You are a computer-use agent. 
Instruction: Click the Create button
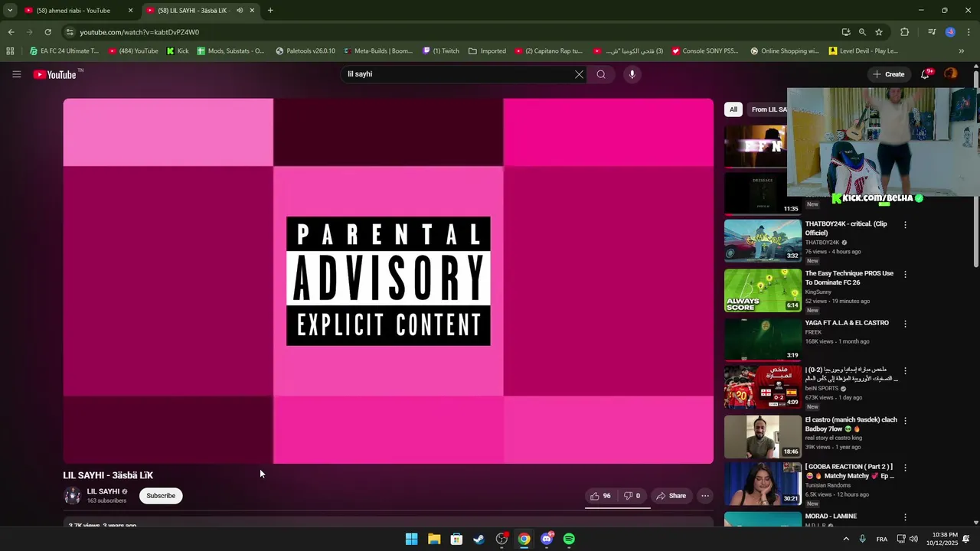888,74
